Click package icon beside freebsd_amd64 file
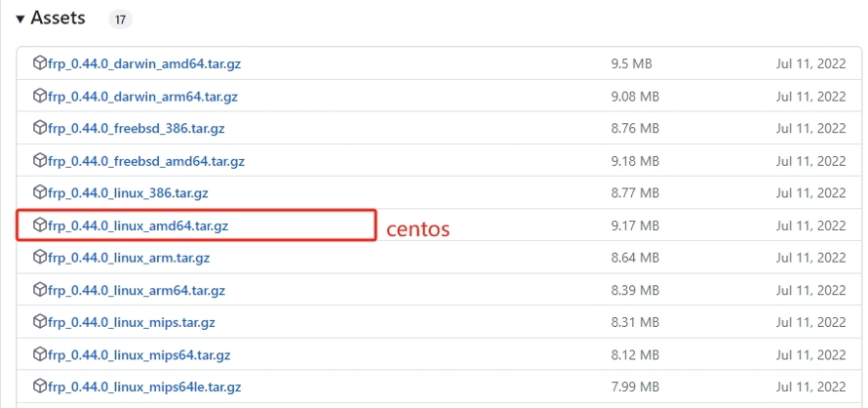The width and height of the screenshot is (868, 408). [x=40, y=161]
